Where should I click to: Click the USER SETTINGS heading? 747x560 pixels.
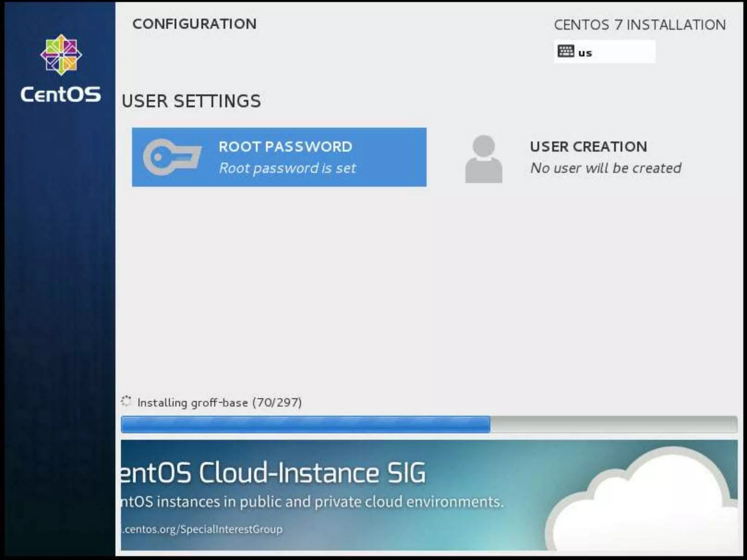pyautogui.click(x=191, y=101)
